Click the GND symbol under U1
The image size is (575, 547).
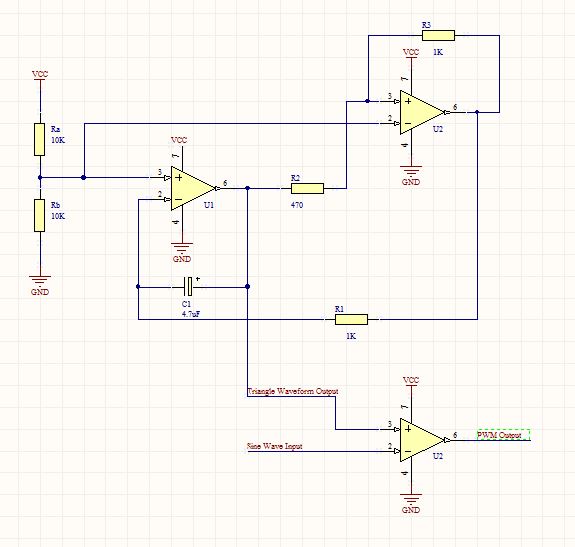(x=182, y=248)
